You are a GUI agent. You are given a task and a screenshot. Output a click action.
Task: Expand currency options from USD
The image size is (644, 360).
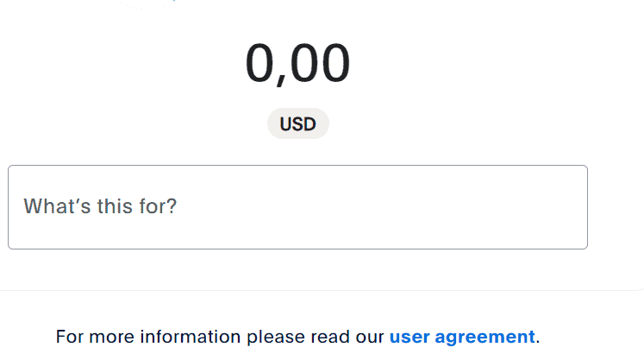click(x=297, y=123)
